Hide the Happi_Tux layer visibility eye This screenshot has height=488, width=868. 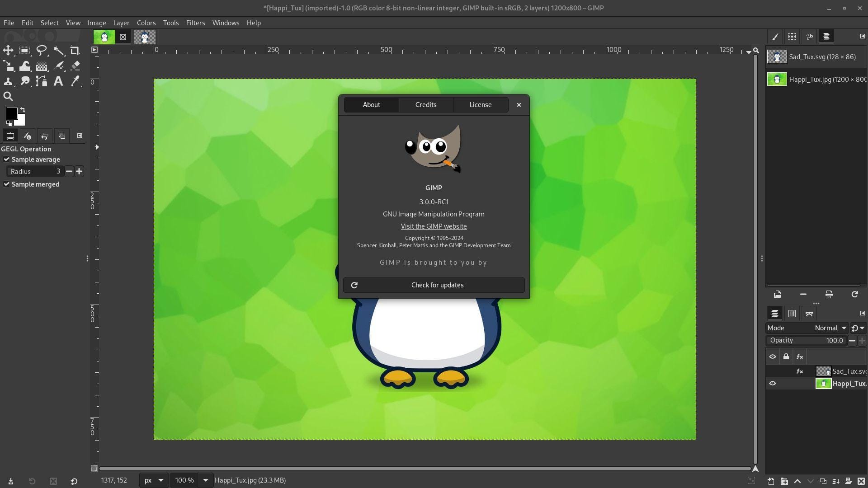[773, 383]
